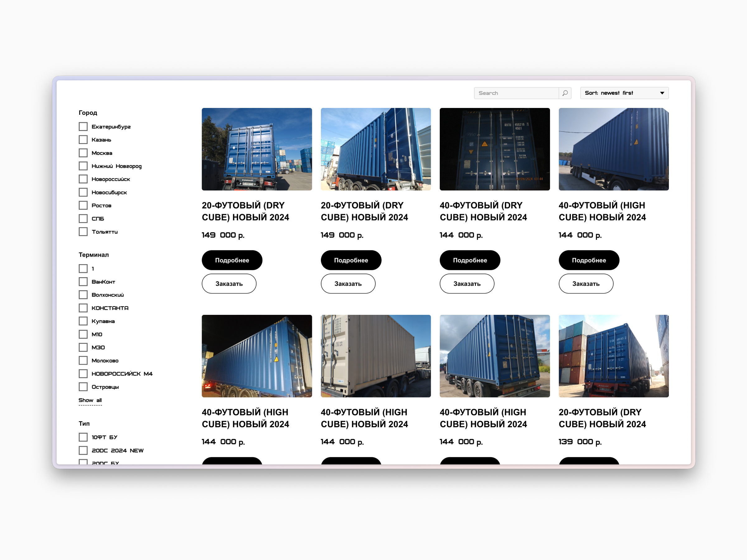Check the Екатеринбург city checkbox
The image size is (747, 560).
point(83,127)
